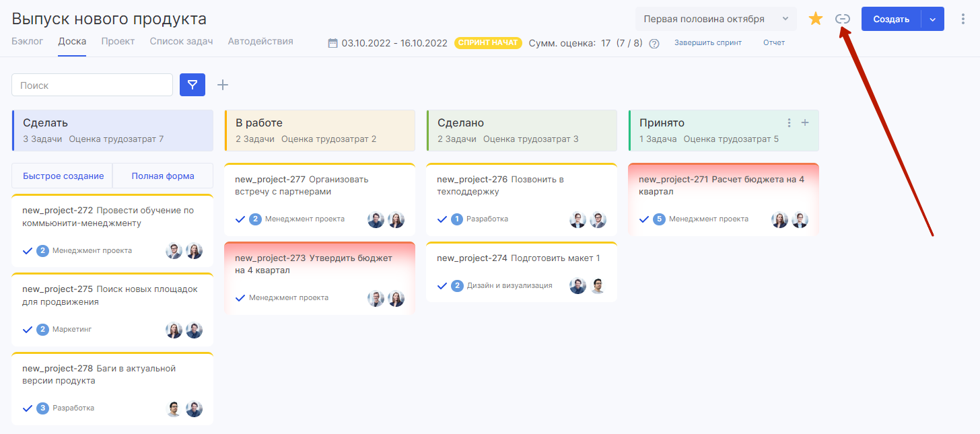Click the В работе column header
Viewport: 980px width, 434px height.
point(320,130)
